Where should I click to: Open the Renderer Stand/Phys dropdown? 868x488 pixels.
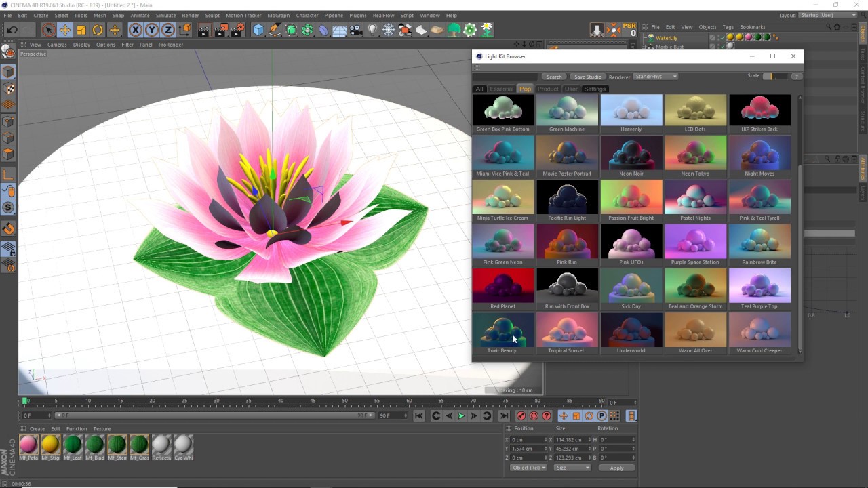[x=655, y=76]
